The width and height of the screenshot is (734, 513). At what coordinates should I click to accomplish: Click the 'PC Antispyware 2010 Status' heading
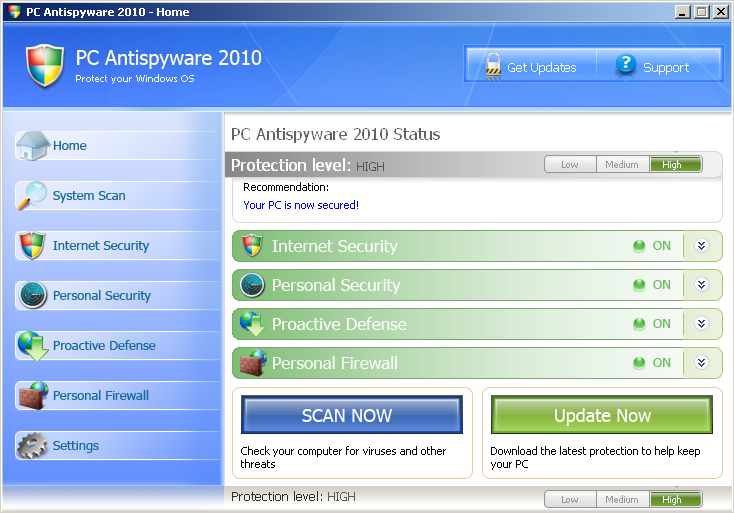336,134
